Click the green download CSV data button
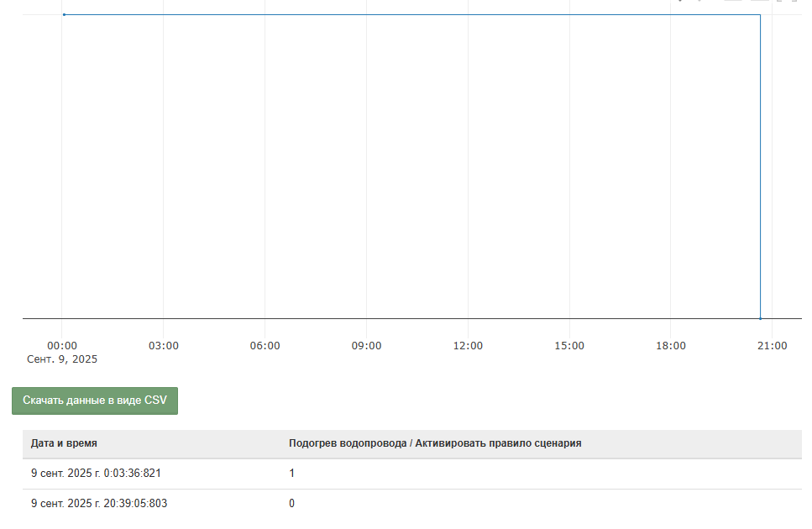The image size is (812, 529). (x=95, y=401)
